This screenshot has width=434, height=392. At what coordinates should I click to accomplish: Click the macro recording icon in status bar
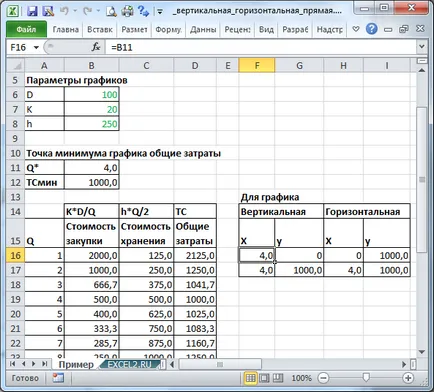(x=58, y=378)
